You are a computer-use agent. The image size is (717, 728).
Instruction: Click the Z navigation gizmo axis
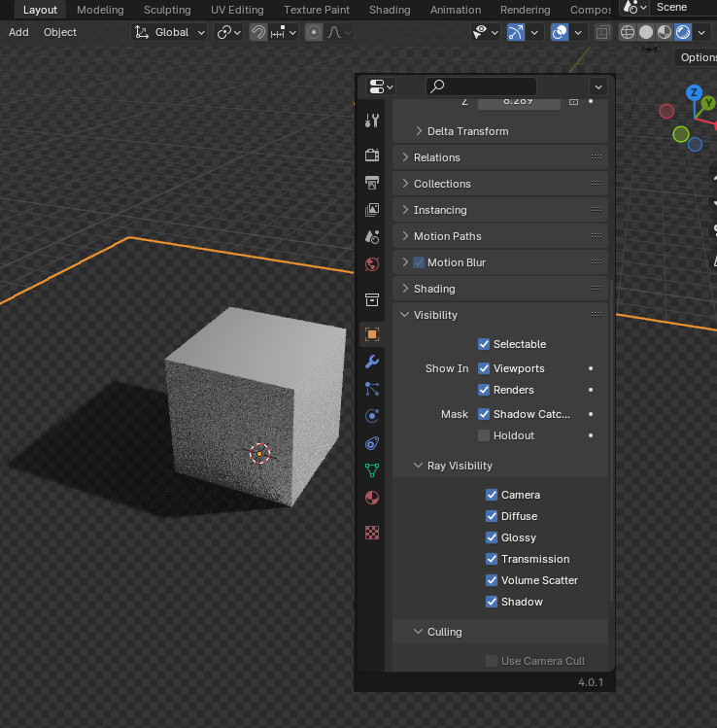coord(694,92)
